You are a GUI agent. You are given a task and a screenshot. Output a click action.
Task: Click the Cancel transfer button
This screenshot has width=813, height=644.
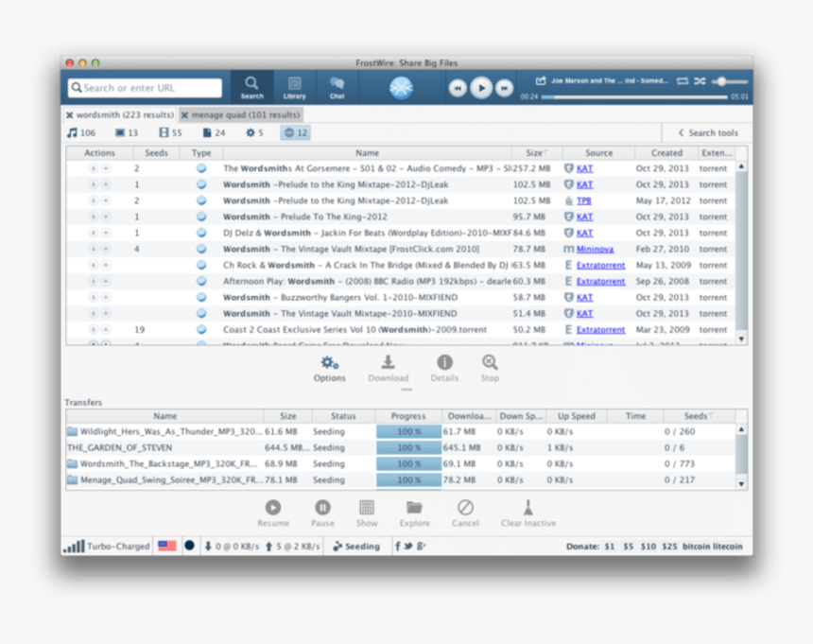(465, 513)
